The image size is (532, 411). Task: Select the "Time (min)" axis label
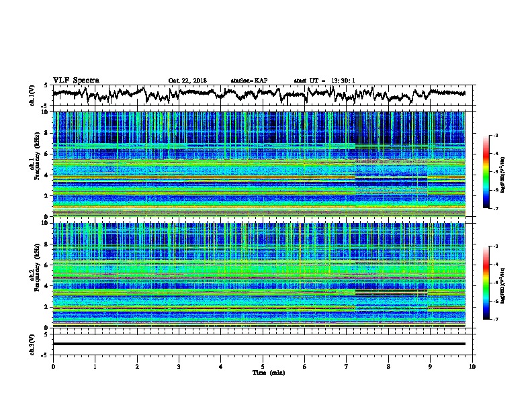coord(269,373)
